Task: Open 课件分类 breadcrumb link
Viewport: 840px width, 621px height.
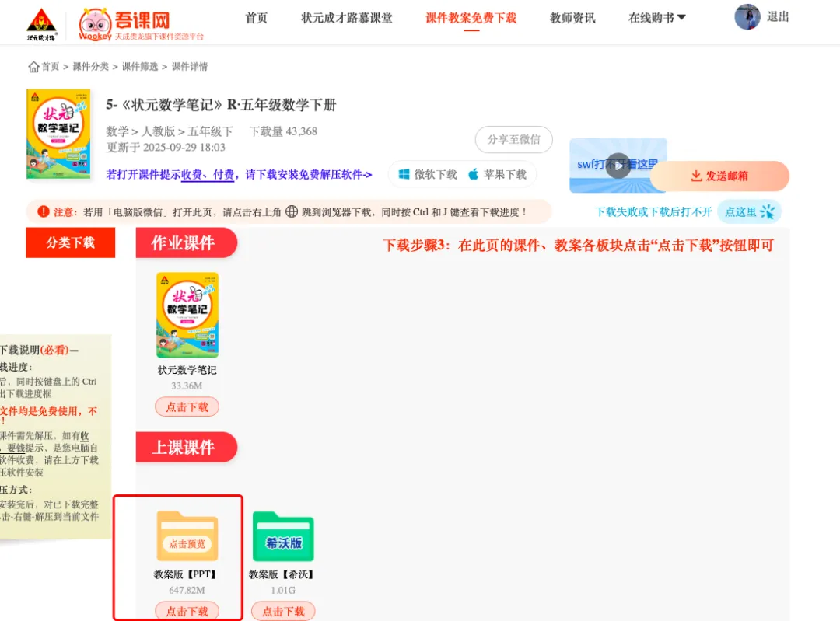Action: (90, 66)
